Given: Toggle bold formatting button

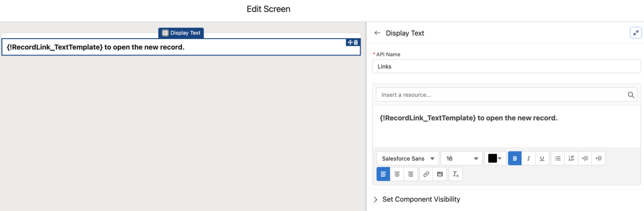Looking at the screenshot, I should pos(515,158).
